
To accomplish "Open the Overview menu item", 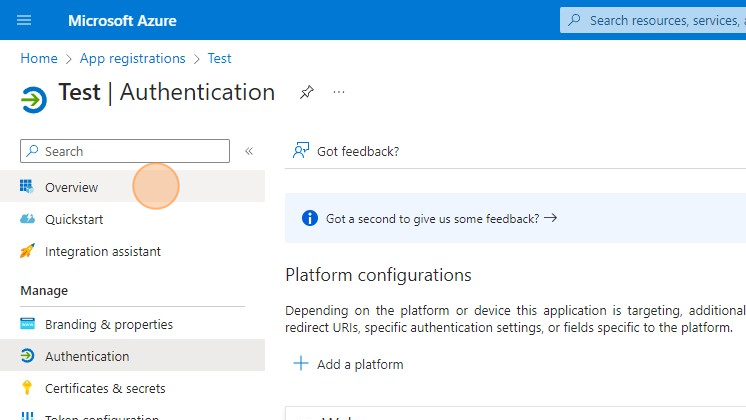I will point(132,187).
